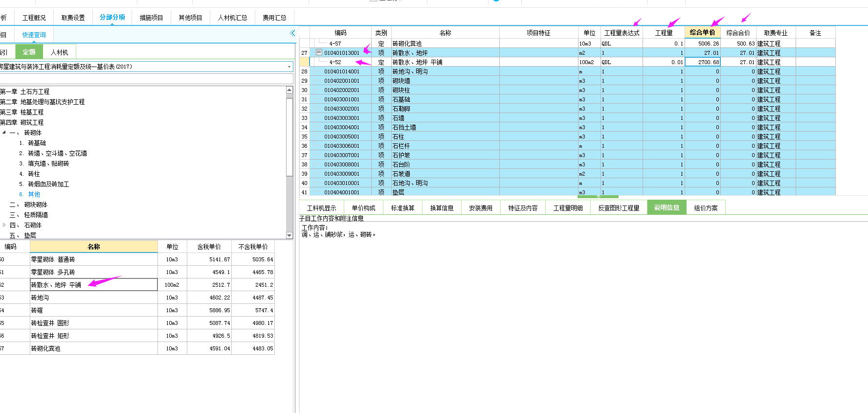The width and height of the screenshot is (868, 413).
Task: Select row 34 石挡土墙
Action: click(x=567, y=127)
